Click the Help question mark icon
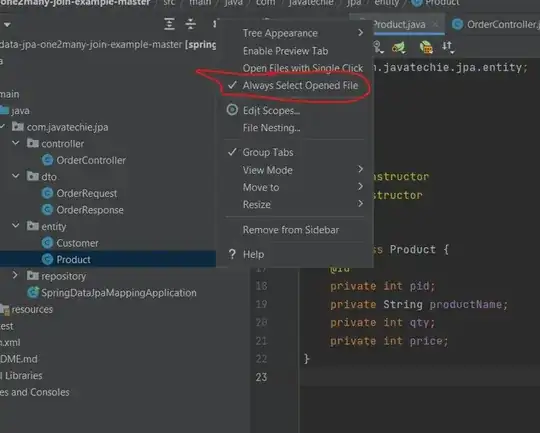 [232, 254]
